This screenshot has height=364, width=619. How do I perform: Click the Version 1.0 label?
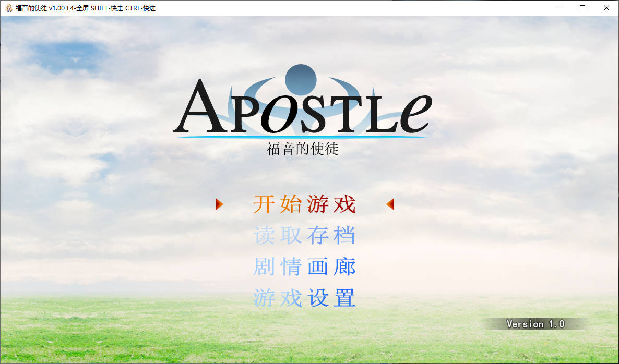(535, 324)
